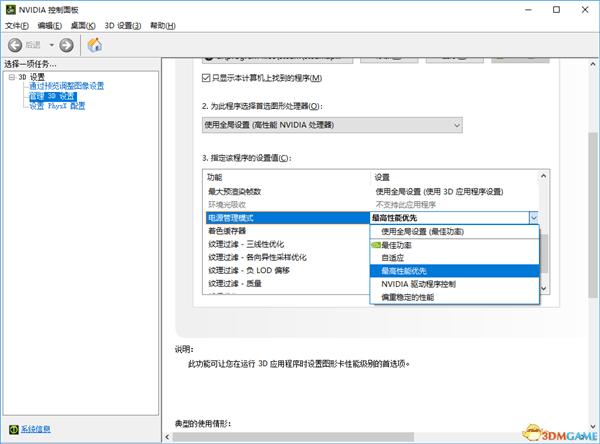Open the 系统信息 link

[35, 429]
